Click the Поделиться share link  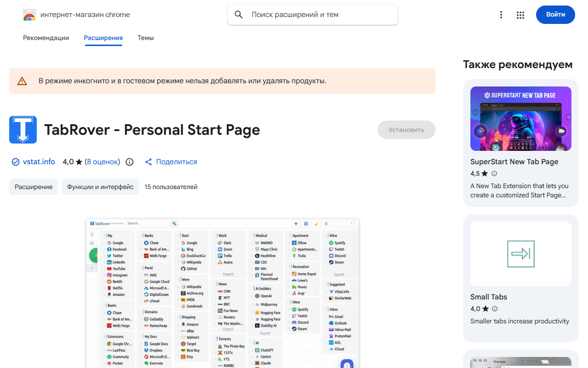coord(176,162)
